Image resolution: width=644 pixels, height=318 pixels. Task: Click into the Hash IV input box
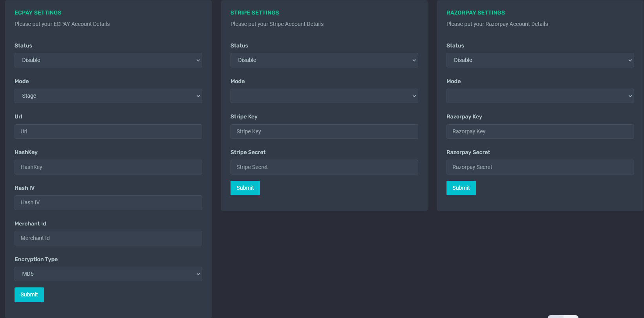[108, 202]
